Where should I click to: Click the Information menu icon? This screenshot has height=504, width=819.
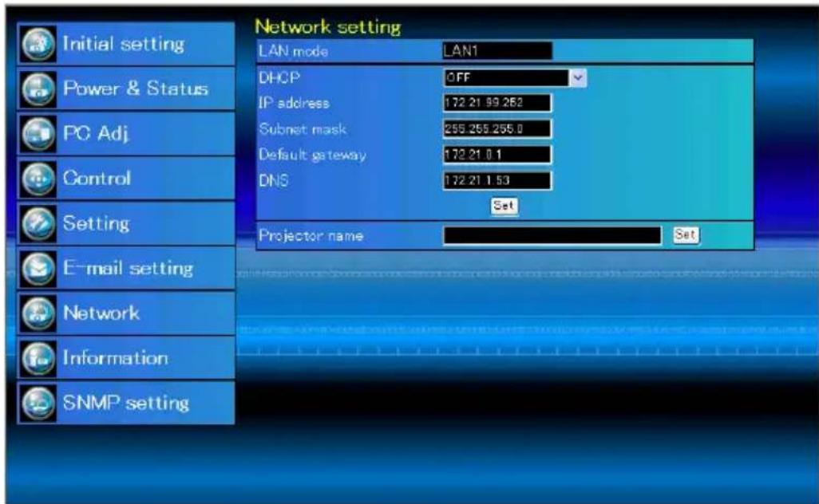pyautogui.click(x=38, y=358)
